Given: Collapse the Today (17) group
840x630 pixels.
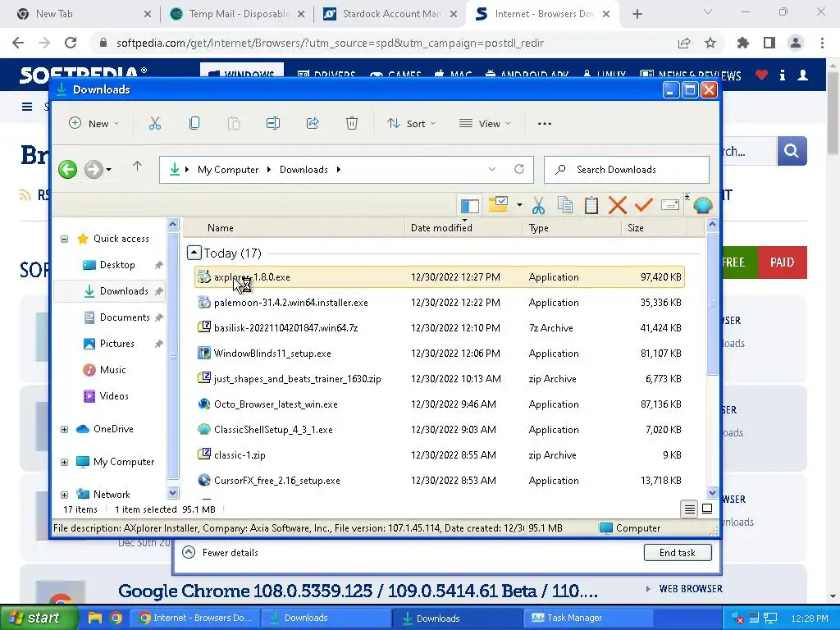Looking at the screenshot, I should 194,253.
